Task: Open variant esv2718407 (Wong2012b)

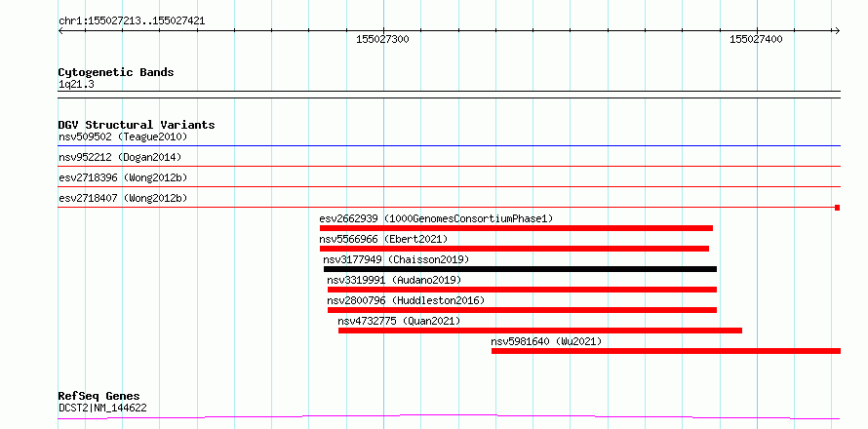Action: coord(123,198)
